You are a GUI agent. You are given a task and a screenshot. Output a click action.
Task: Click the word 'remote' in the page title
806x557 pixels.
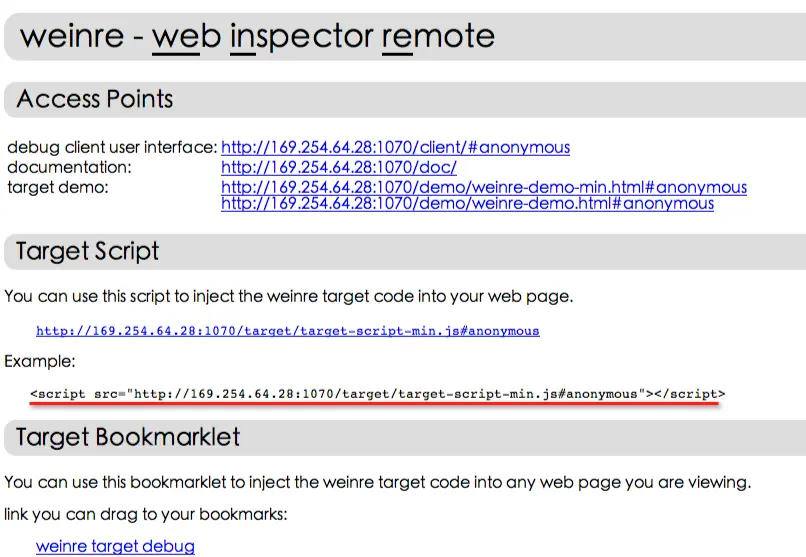pyautogui.click(x=438, y=36)
